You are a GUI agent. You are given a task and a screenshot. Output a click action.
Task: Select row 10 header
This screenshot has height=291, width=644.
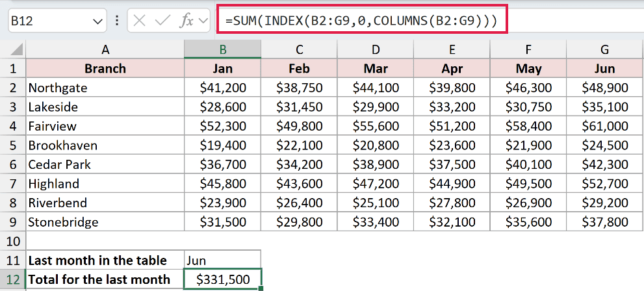(13, 241)
